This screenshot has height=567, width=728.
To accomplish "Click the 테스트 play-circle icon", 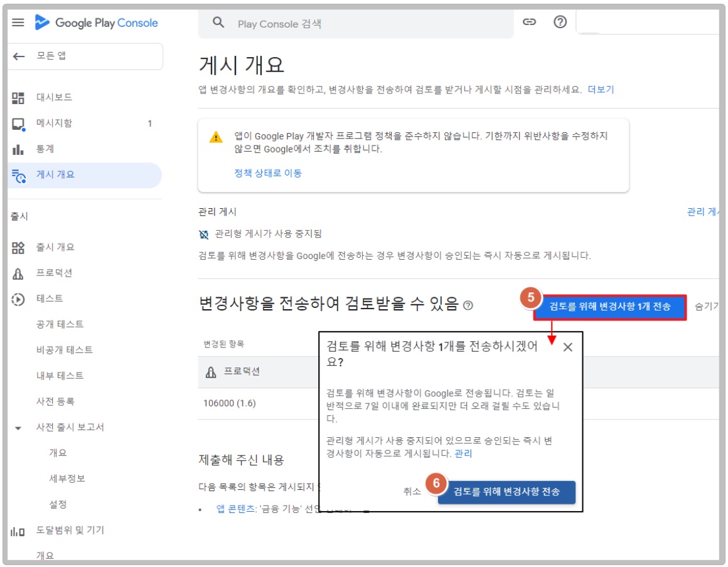I will [x=18, y=299].
